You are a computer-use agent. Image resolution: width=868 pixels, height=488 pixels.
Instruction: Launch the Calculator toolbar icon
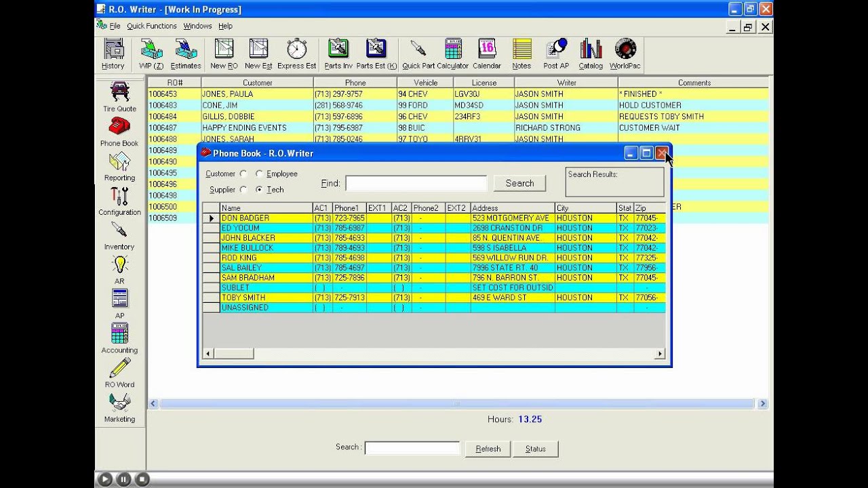(x=452, y=54)
